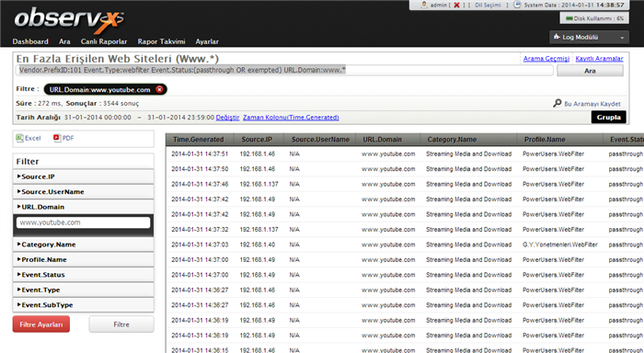Screen dimensions: 644x353
Task: Click the 2014-01-31 14:37:50 timestamp cell
Action: (200, 169)
